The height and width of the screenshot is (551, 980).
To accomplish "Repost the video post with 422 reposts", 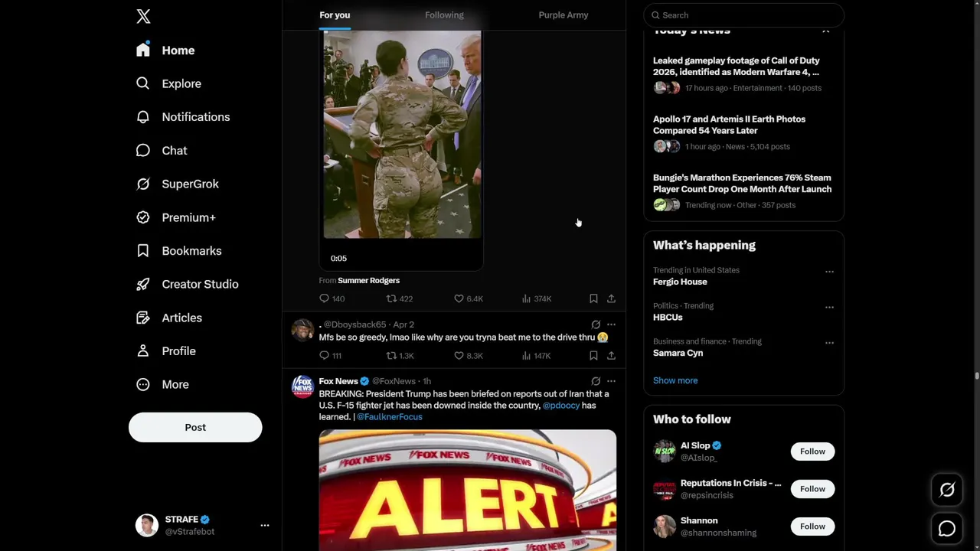I will point(399,298).
